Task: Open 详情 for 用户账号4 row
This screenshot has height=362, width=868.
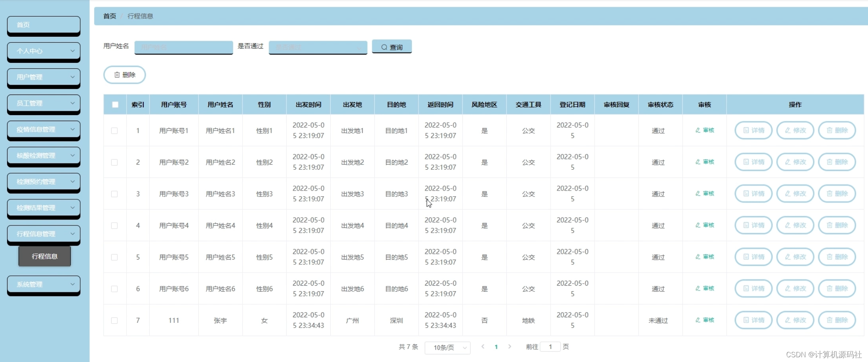Action: (754, 225)
